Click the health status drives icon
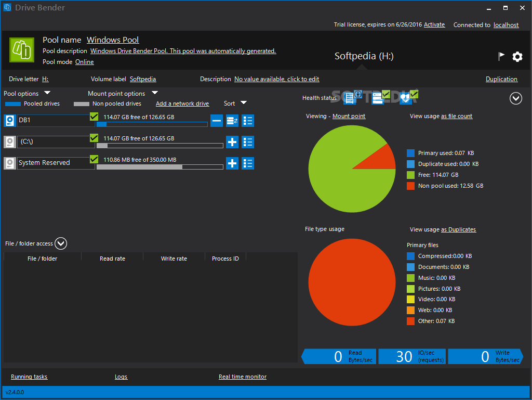The width and height of the screenshot is (532, 400). 380,97
